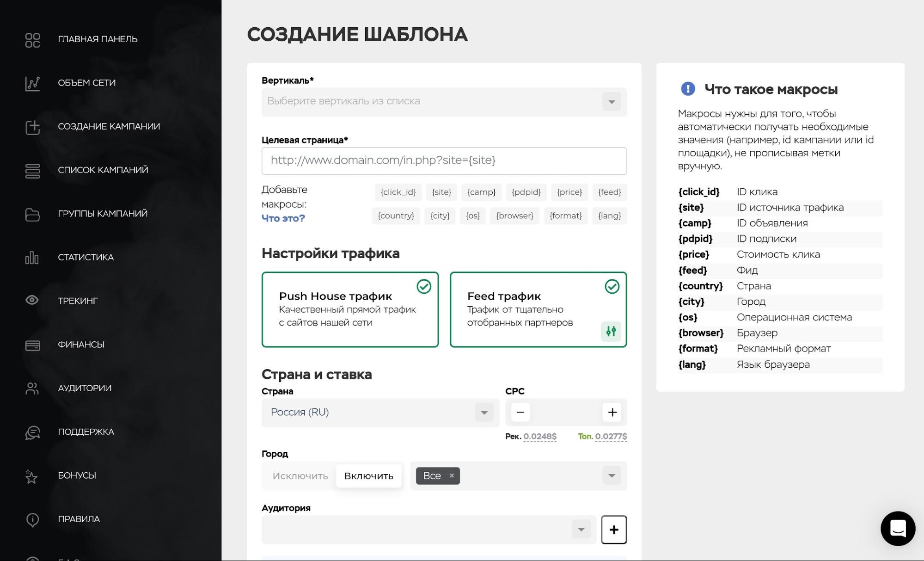Insert the {site} macro chip
Viewport: 924px width, 561px height.
441,192
